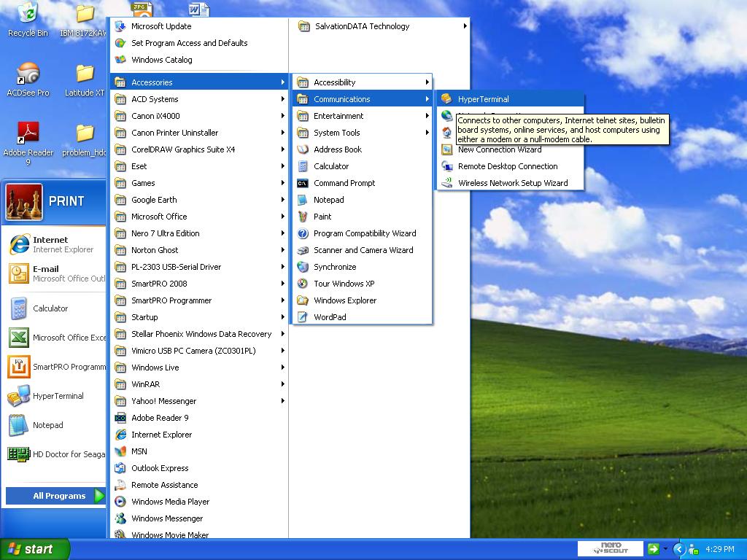
Task: Launch Program Compatibility Wizard
Action: 363,233
